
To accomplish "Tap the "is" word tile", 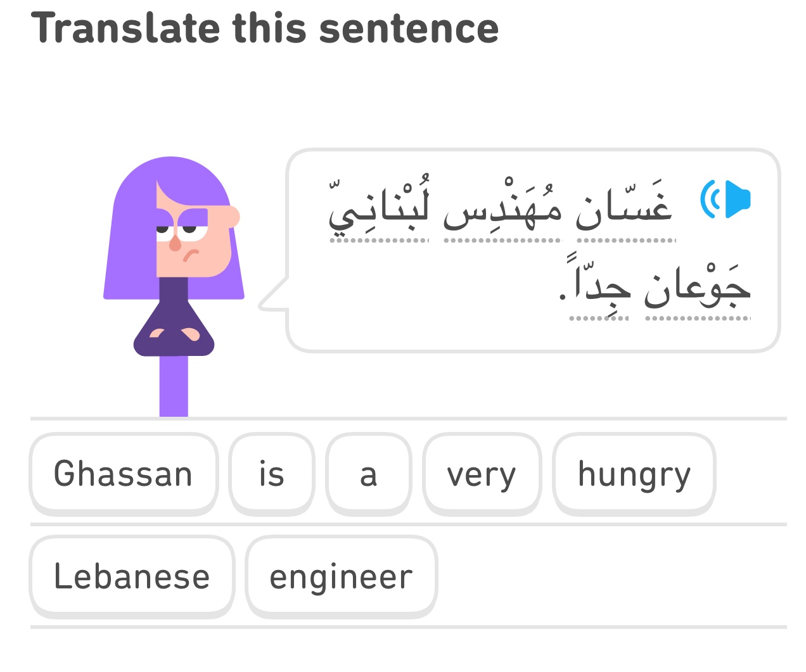I will pos(271,474).
